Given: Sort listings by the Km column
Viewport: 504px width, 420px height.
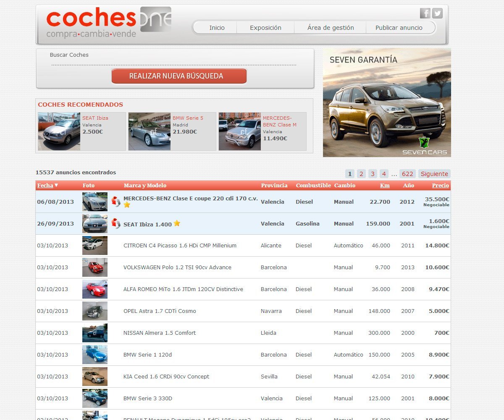Looking at the screenshot, I should (x=385, y=185).
